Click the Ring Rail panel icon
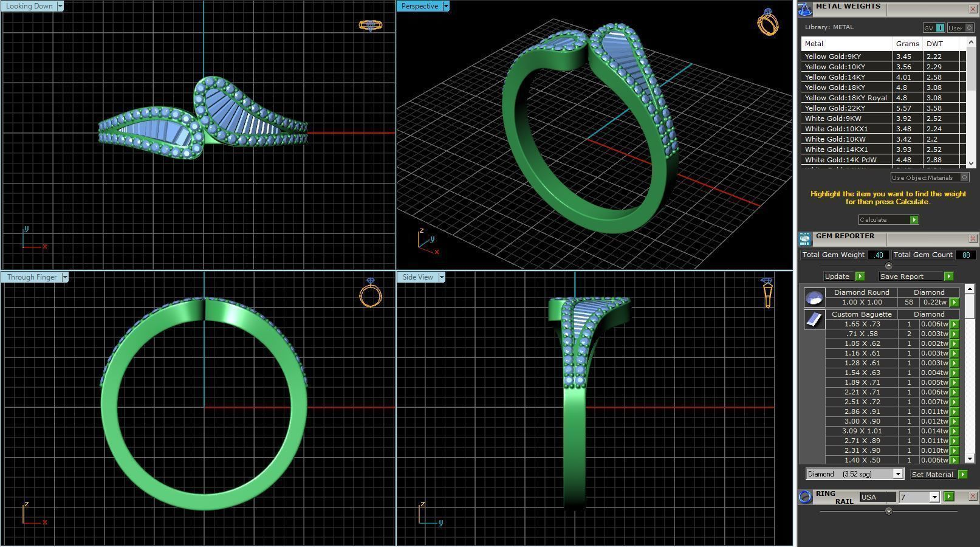This screenshot has height=547, width=980. click(x=805, y=497)
